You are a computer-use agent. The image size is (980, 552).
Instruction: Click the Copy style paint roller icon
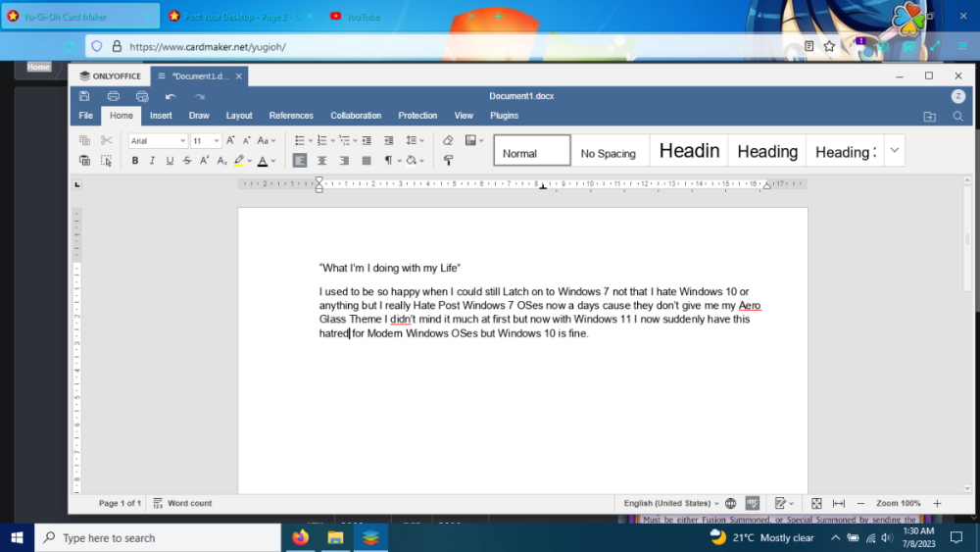pyautogui.click(x=448, y=161)
